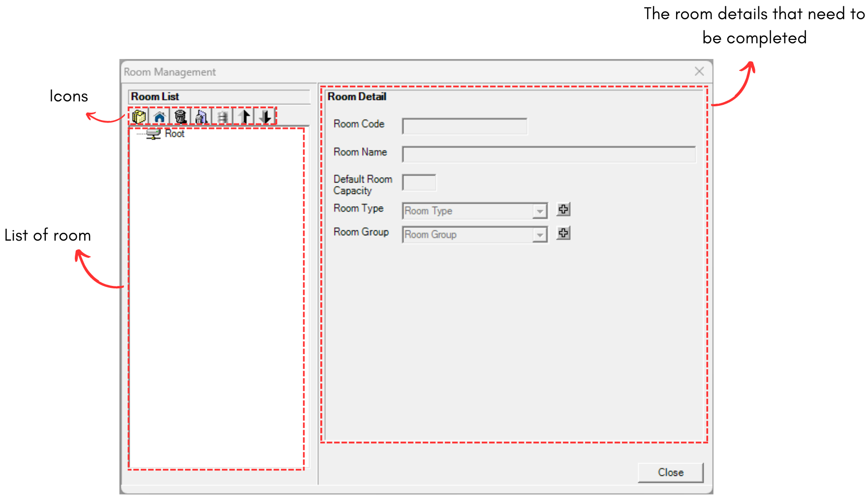The image size is (868, 499).
Task: Move the selected room up with the up-arrow icon
Action: pyautogui.click(x=244, y=116)
